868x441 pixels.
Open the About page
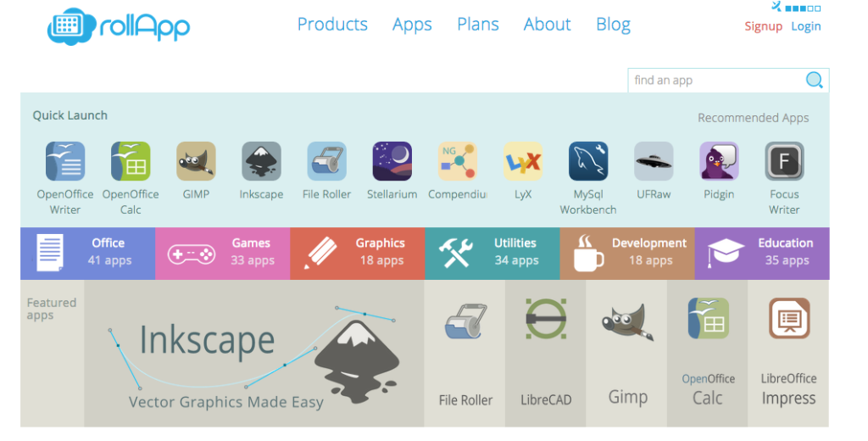click(547, 25)
